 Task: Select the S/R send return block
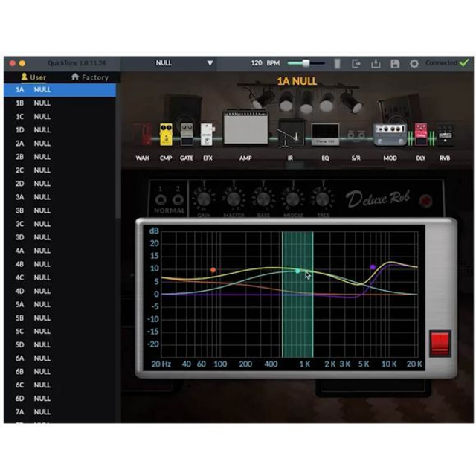(356, 135)
